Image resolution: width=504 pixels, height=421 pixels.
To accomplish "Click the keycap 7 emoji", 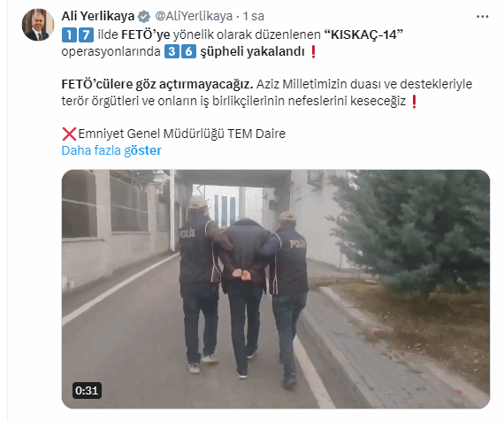I will (x=86, y=34).
